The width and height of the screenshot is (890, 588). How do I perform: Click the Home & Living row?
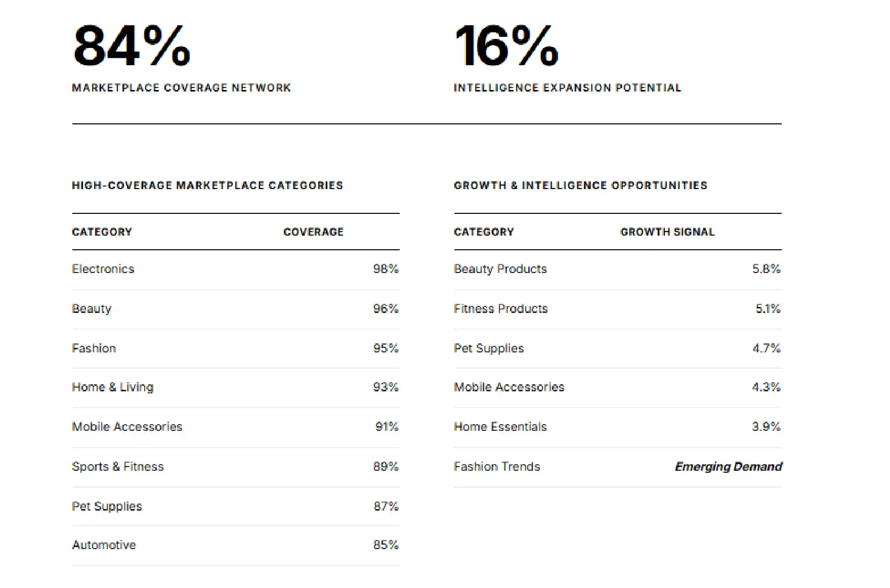tap(236, 388)
